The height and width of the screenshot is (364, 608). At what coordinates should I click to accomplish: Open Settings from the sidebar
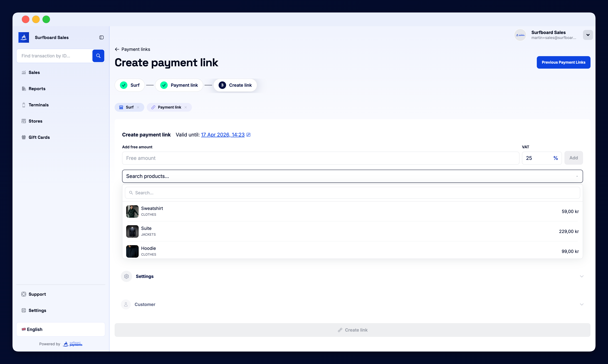tap(37, 310)
